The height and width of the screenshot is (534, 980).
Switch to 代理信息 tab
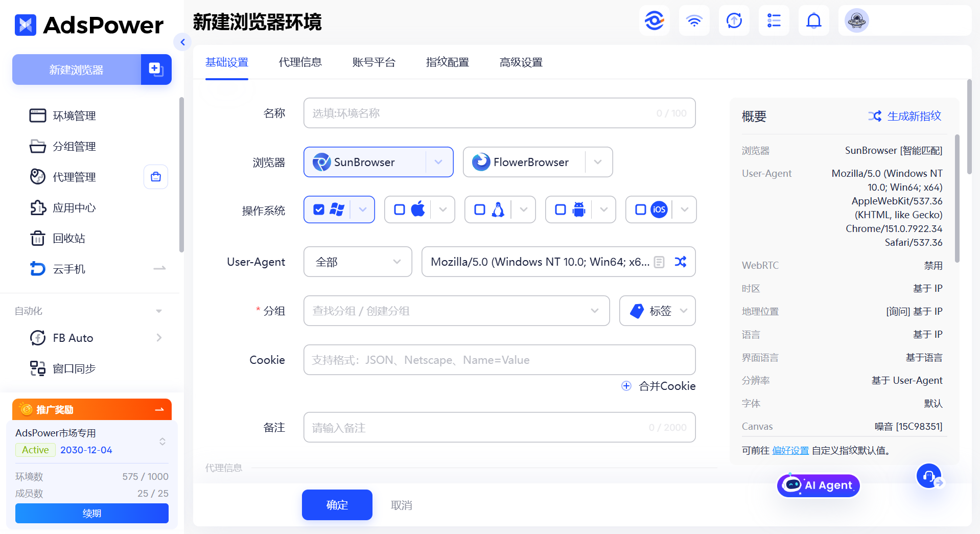pos(300,62)
